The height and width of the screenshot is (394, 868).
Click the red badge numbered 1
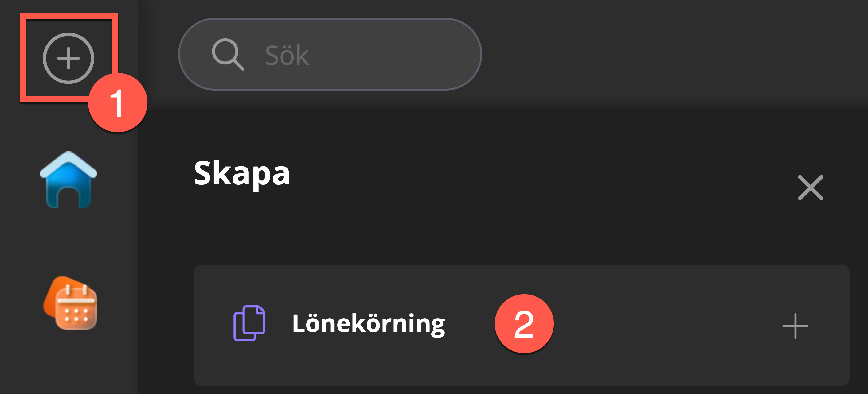pos(118,103)
